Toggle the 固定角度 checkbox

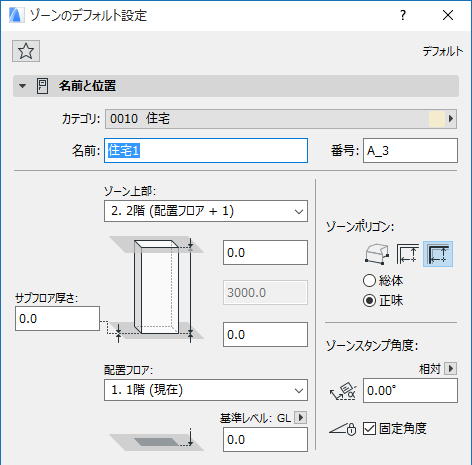pos(369,429)
